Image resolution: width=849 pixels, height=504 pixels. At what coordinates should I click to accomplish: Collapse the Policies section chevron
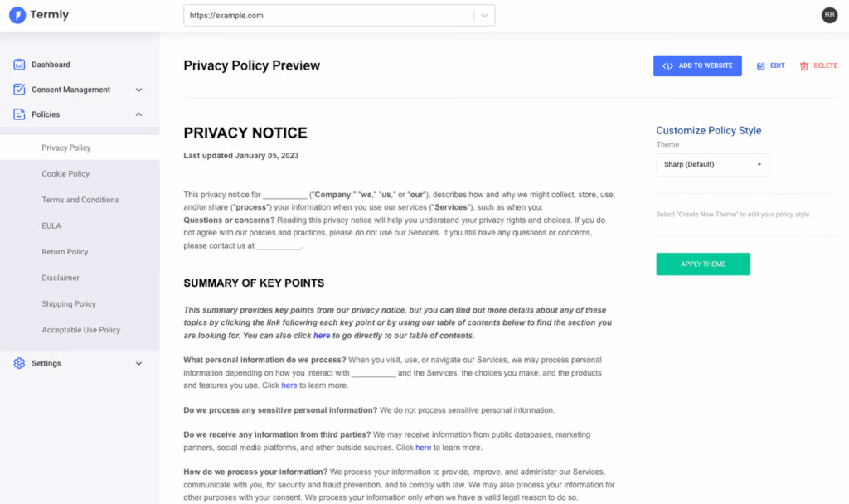coord(138,114)
